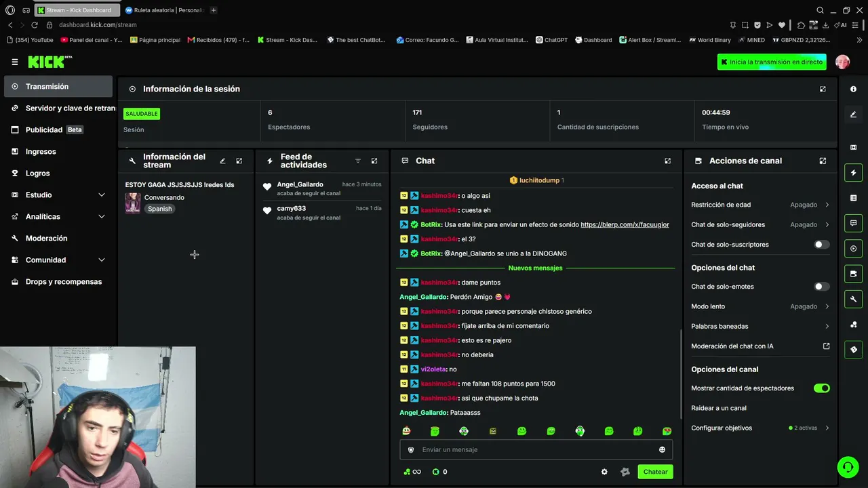Viewport: 868px width, 488px height.
Task: Go to Logros in the sidebar
Action: point(58,174)
